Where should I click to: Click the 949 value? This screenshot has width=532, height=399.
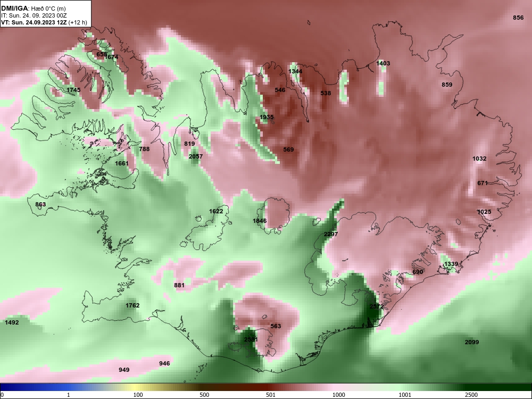pyautogui.click(x=124, y=370)
